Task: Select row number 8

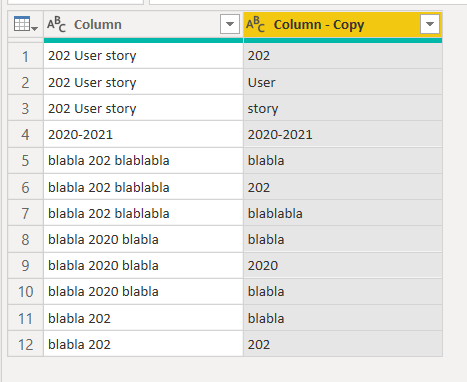Action: click(26, 239)
